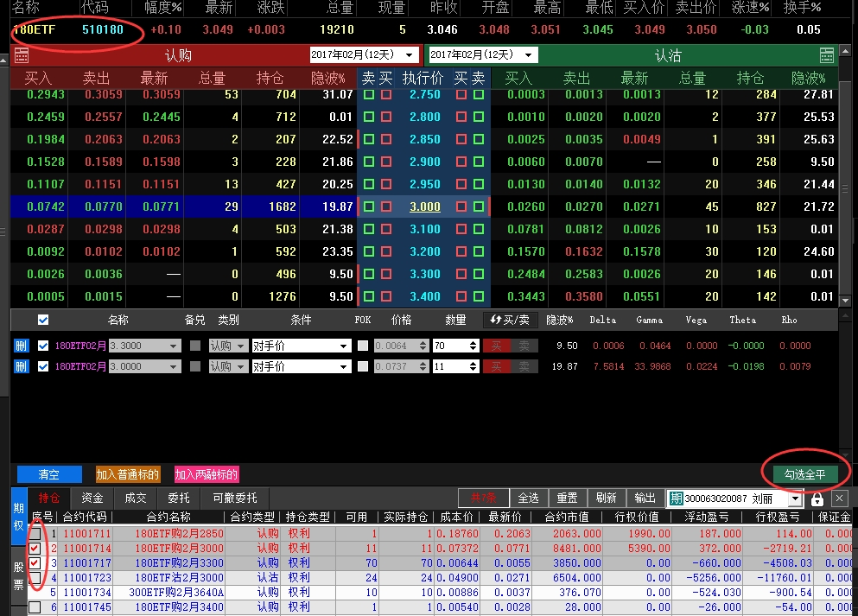Click blue 删 icon for first order row
The height and width of the screenshot is (616, 858).
pos(21,346)
